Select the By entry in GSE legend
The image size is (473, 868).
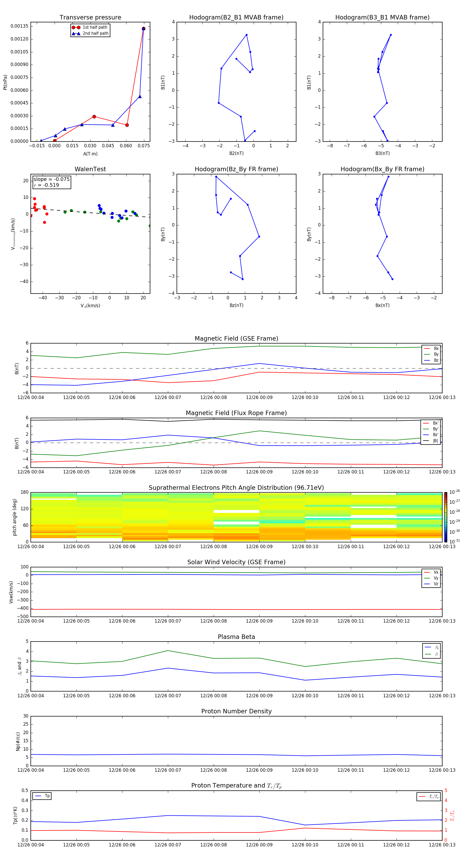point(431,355)
